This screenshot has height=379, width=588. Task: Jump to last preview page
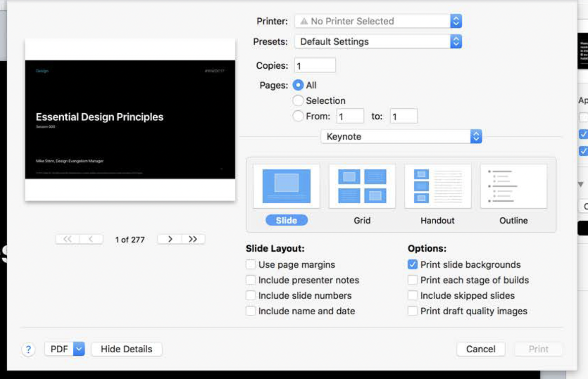pos(193,239)
